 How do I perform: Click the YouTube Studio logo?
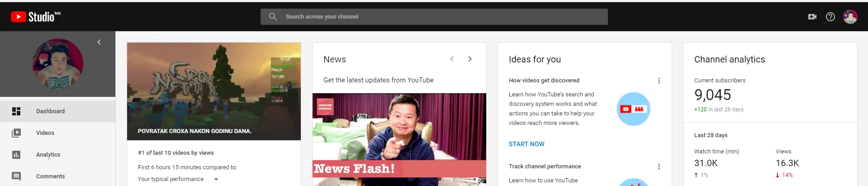point(35,17)
